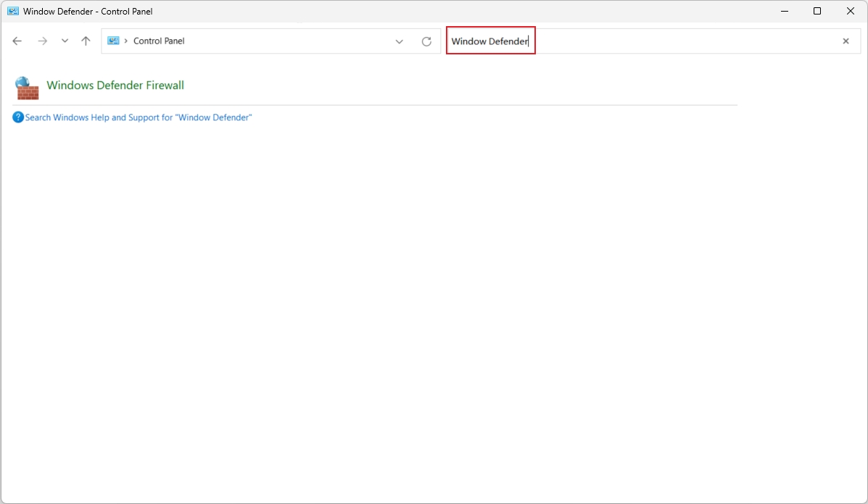Viewport: 868px width, 504px height.
Task: Open Windows Defender Firewall link
Action: click(x=115, y=86)
